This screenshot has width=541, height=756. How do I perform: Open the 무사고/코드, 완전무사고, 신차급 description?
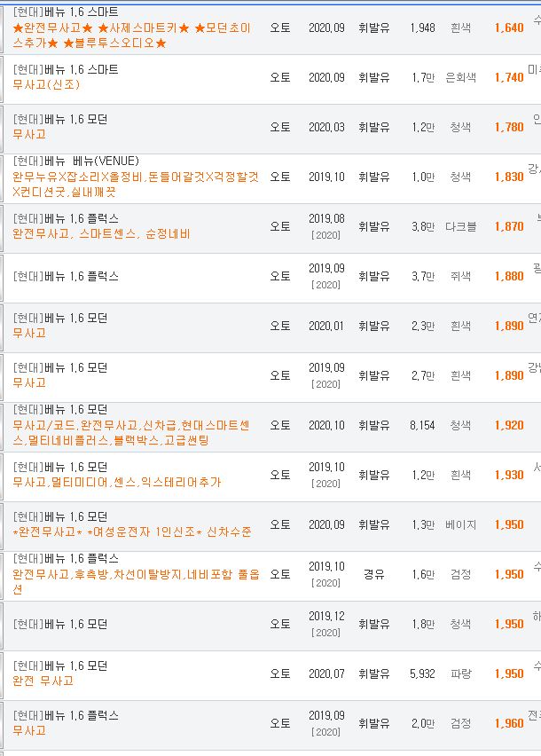tap(131, 432)
